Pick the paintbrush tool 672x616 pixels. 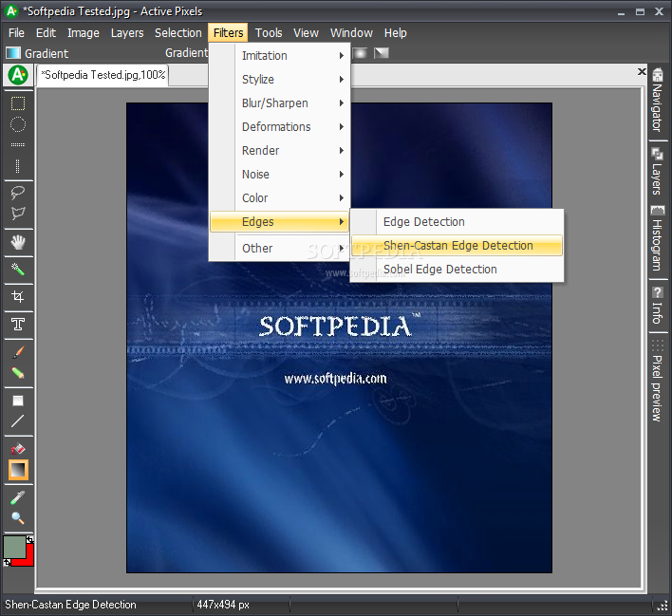(18, 352)
